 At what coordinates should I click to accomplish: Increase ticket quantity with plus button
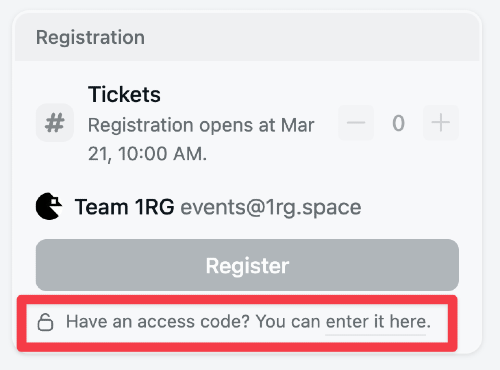tap(441, 123)
